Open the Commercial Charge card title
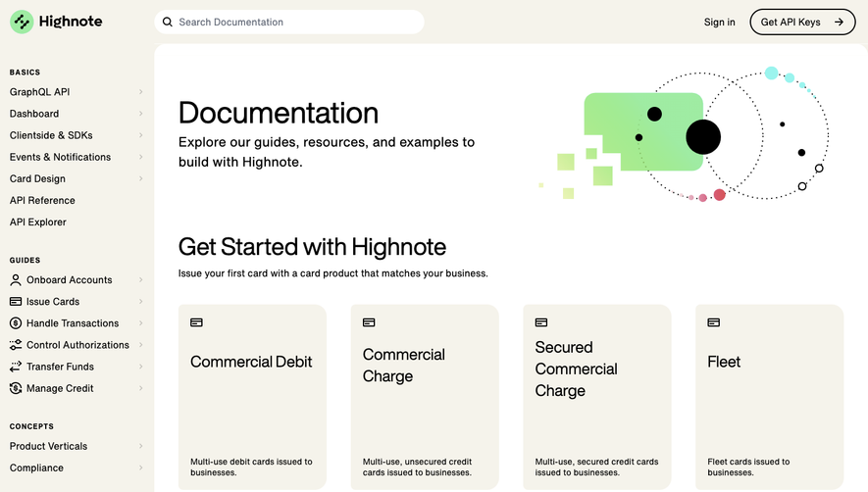The width and height of the screenshot is (868, 492). (x=403, y=366)
